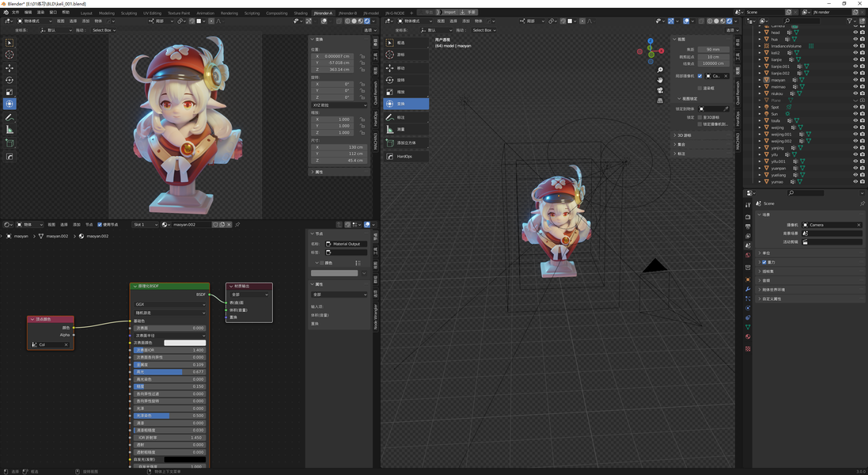Select the Measure tool in left viewport toolbar
868x475 pixels.
[x=9, y=130]
